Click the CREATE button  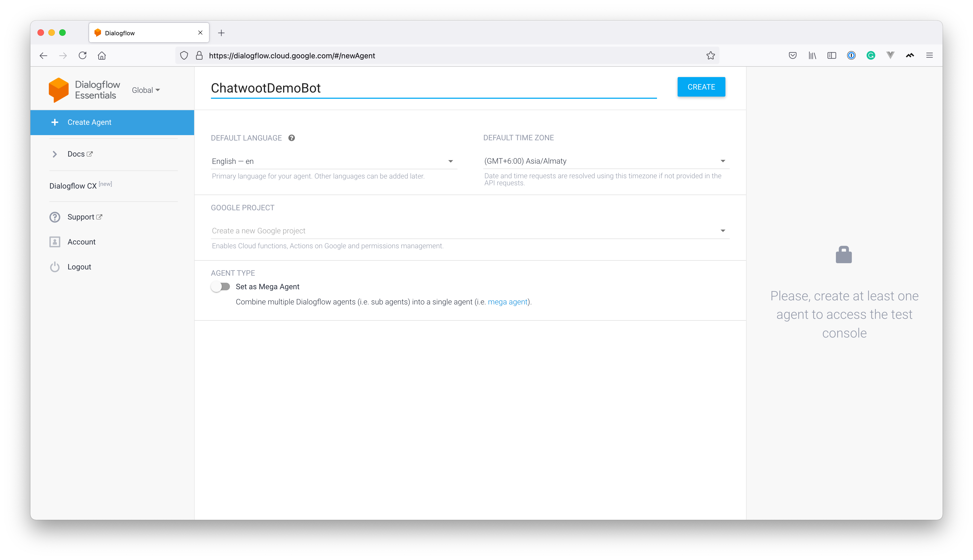701,87
